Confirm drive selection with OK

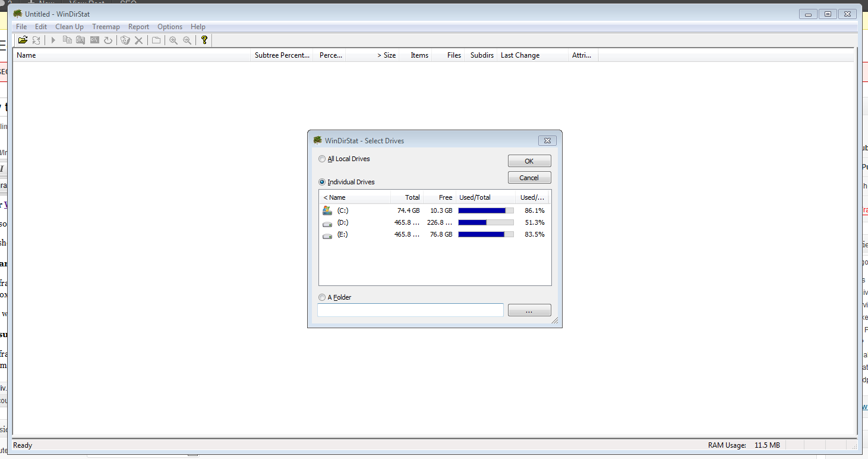[529, 161]
